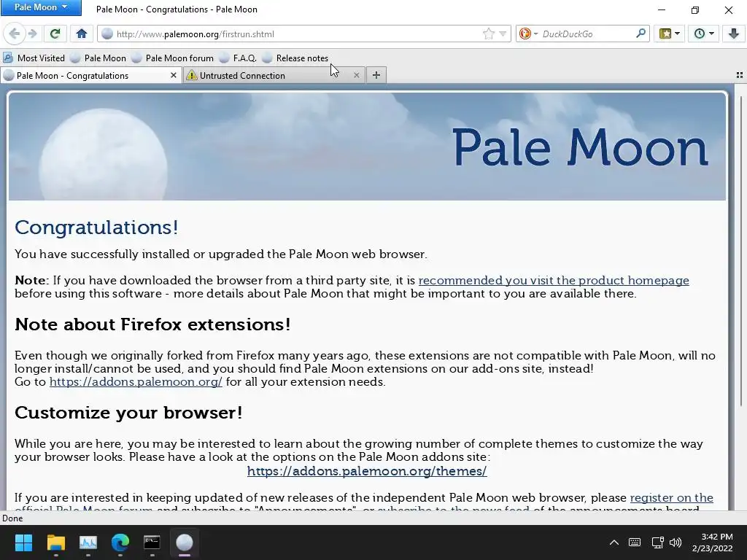Viewport: 747px width, 560px height.
Task: Click the Pale Moon banner image
Action: [x=367, y=146]
